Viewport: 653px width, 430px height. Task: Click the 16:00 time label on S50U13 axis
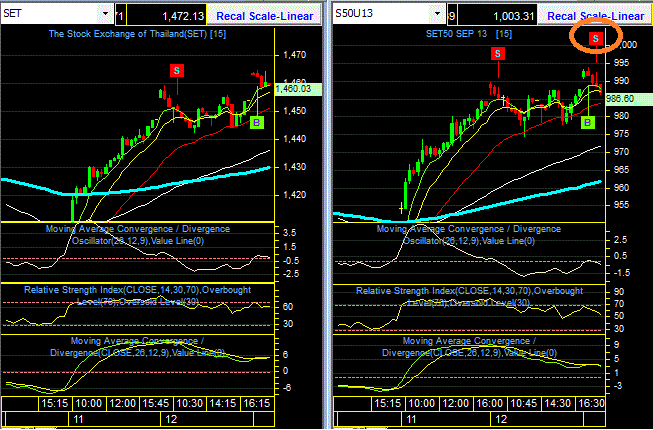tap(489, 403)
